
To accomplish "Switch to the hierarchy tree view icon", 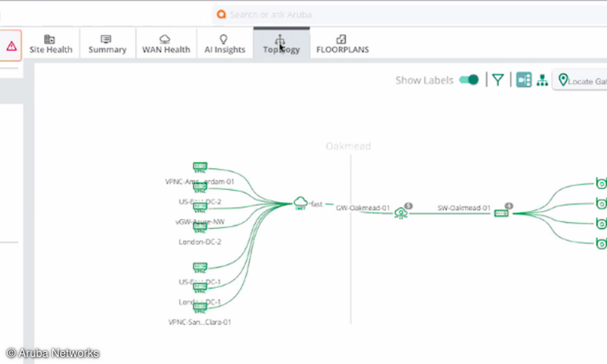I will click(542, 80).
